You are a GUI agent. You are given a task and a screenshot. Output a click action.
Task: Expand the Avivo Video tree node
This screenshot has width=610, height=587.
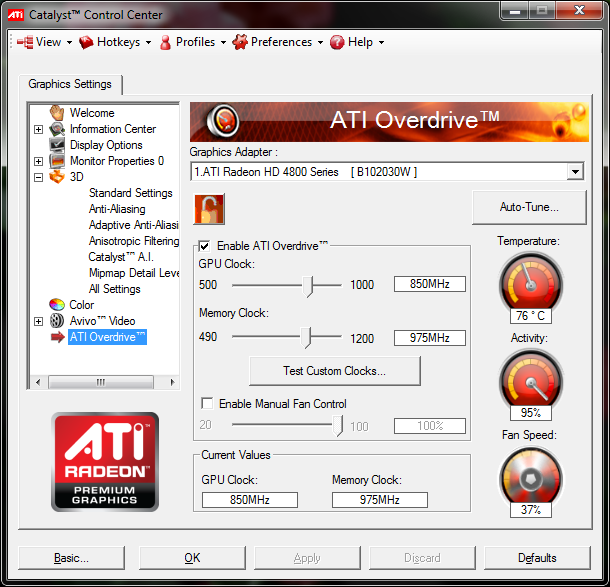pos(38,321)
